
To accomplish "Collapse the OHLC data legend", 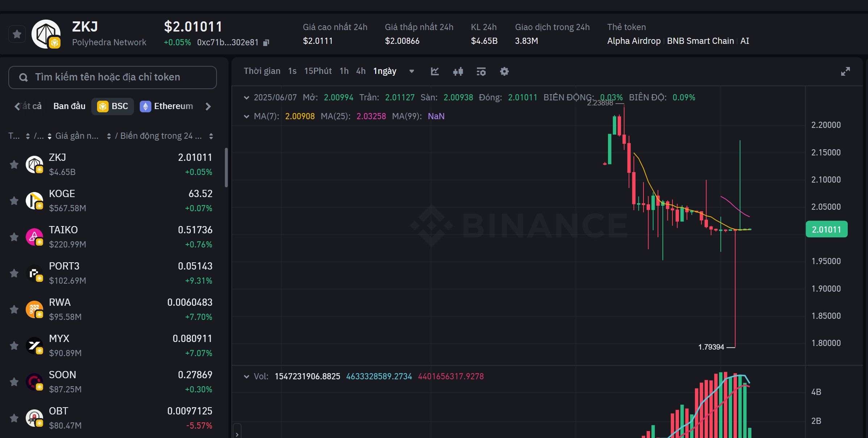I will point(247,97).
